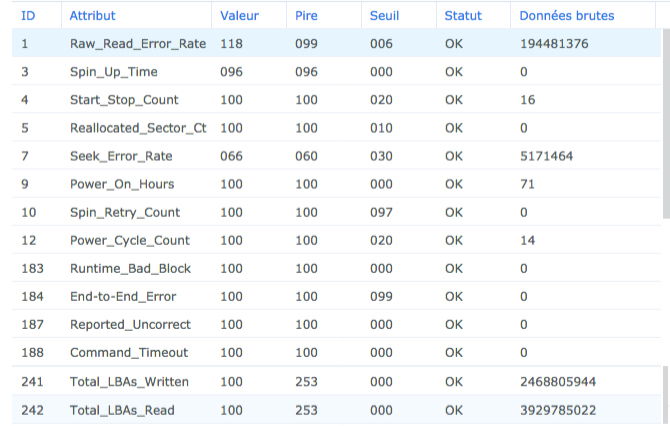The width and height of the screenshot is (670, 426).
Task: Click the OK status of Spin_Up_Time
Action: (x=454, y=72)
